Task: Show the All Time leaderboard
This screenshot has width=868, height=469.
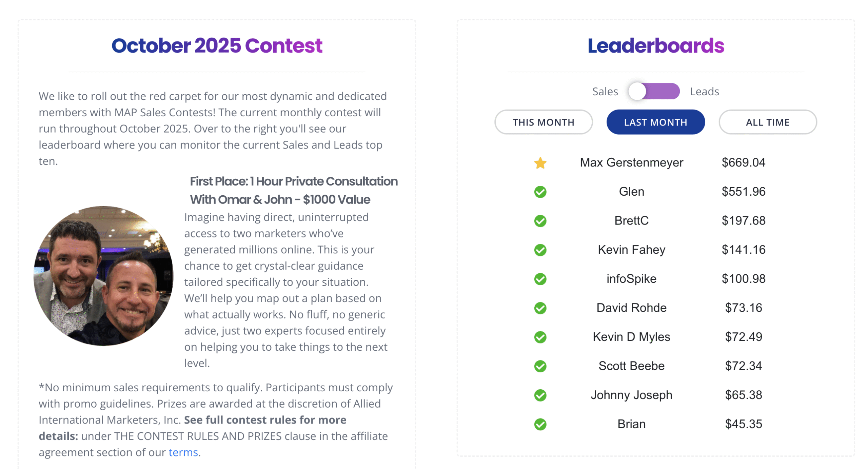Action: coord(767,122)
